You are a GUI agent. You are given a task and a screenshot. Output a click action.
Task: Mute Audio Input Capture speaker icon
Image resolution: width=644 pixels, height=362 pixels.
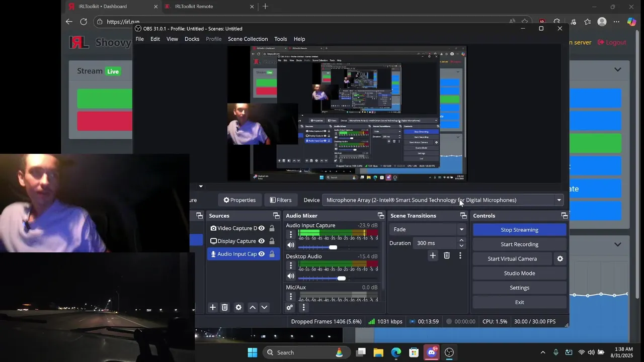coord(290,245)
